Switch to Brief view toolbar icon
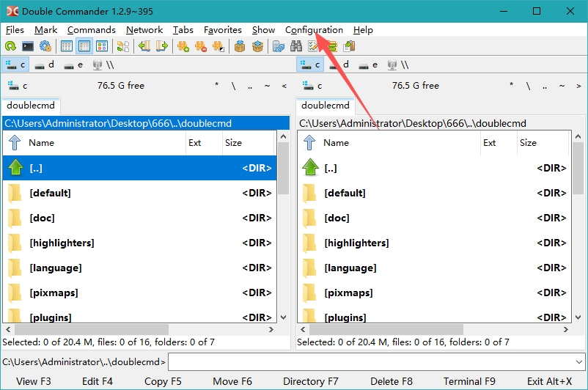The width and height of the screenshot is (588, 390). 67,46
